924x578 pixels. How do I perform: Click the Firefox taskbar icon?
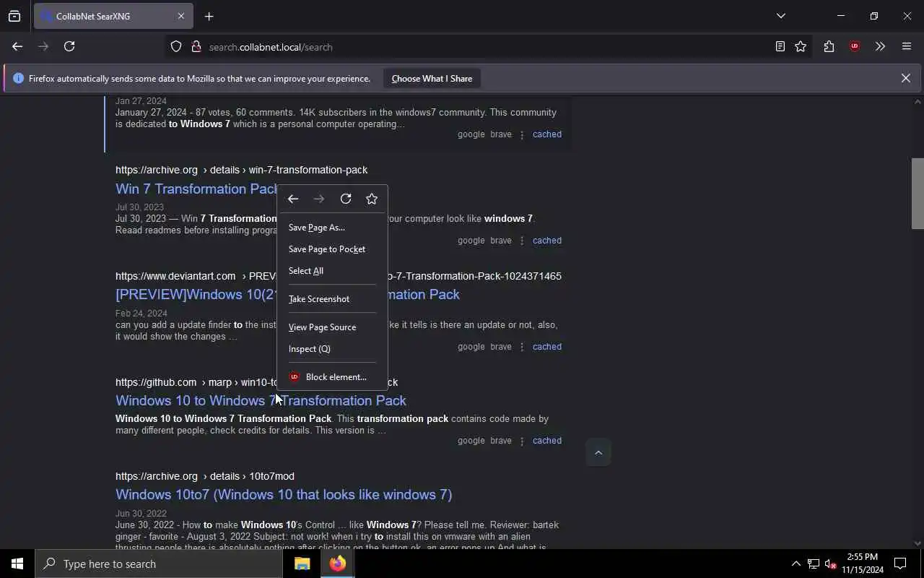(x=337, y=564)
